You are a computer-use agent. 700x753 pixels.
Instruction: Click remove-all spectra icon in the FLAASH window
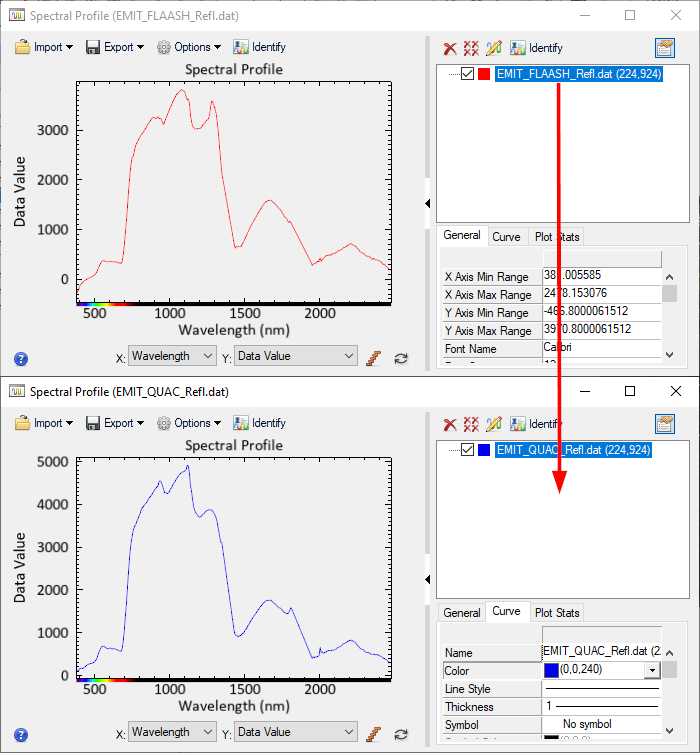pyautogui.click(x=471, y=48)
